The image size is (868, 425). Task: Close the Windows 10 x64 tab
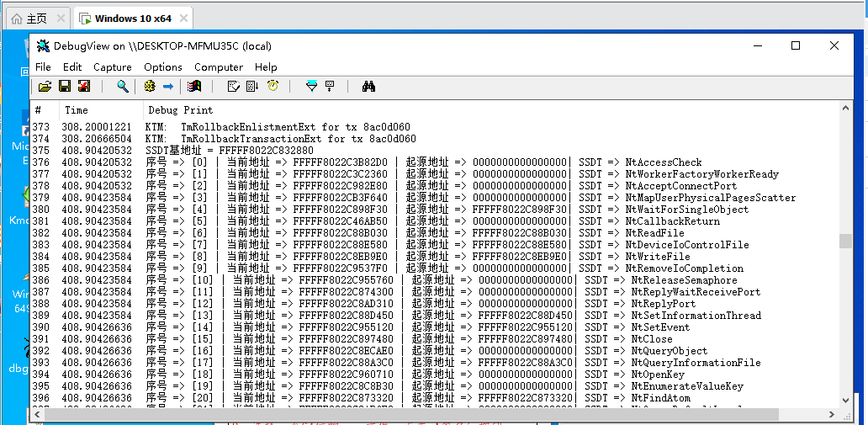[x=184, y=19]
